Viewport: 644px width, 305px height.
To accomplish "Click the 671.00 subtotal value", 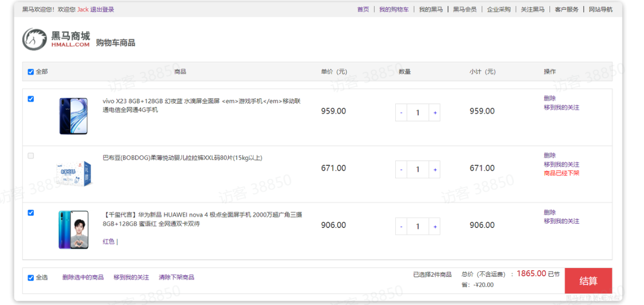I will tap(482, 168).
